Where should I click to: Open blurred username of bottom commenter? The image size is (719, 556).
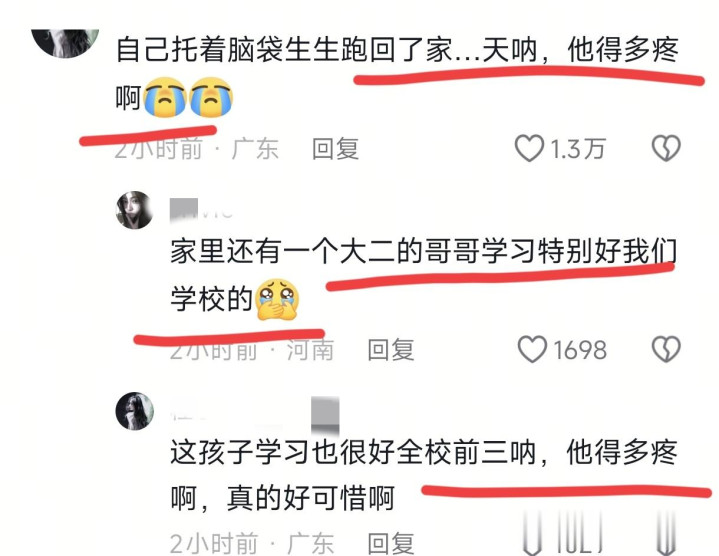point(255,414)
